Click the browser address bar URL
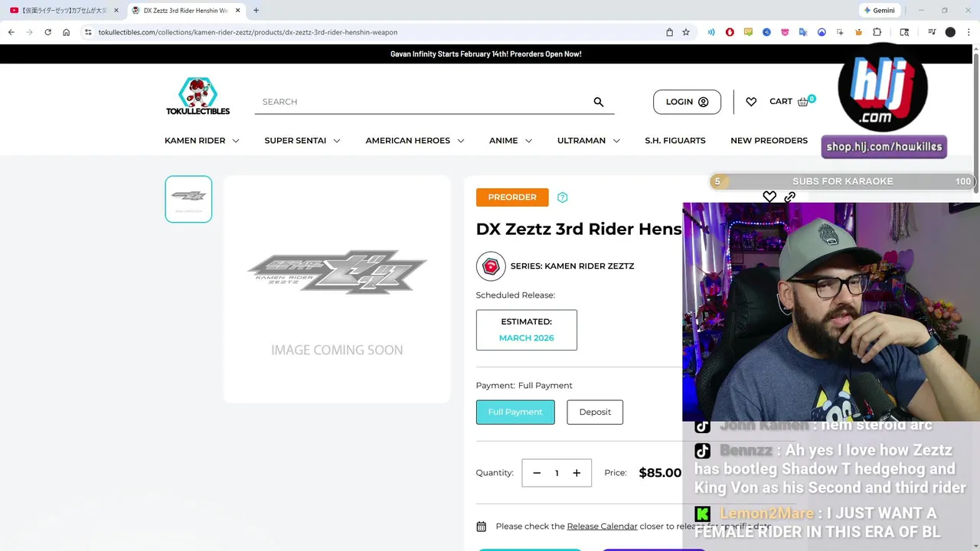This screenshot has width=980, height=551. [247, 32]
